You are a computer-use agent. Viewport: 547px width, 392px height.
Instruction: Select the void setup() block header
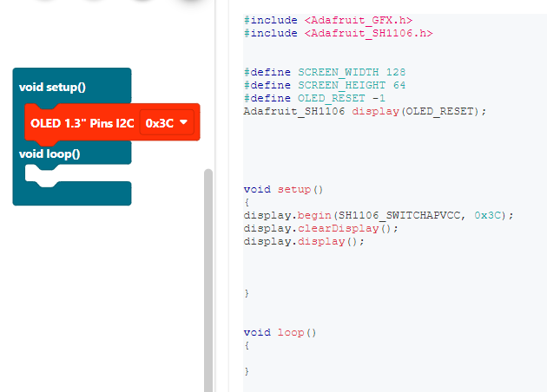[x=52, y=87]
